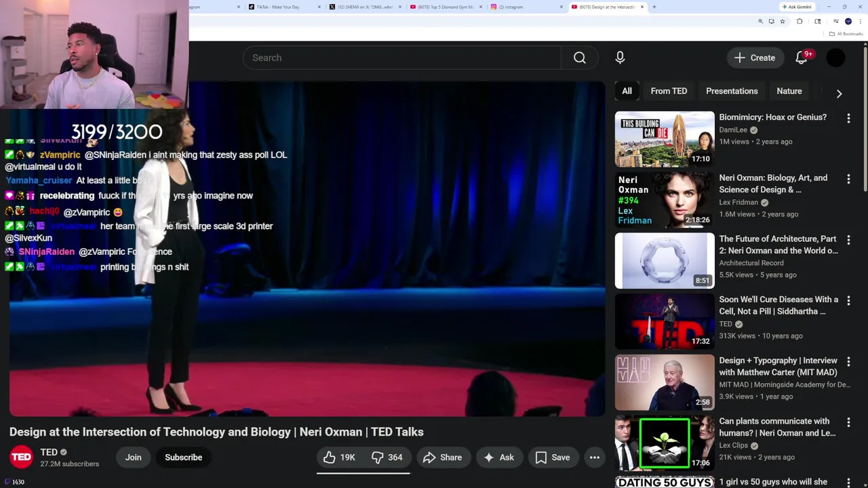Open options for Can plants communicate video
The height and width of the screenshot is (488, 868).
(x=848, y=422)
